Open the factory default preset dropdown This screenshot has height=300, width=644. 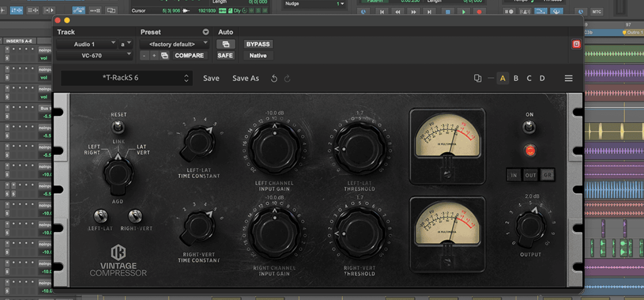tap(175, 44)
